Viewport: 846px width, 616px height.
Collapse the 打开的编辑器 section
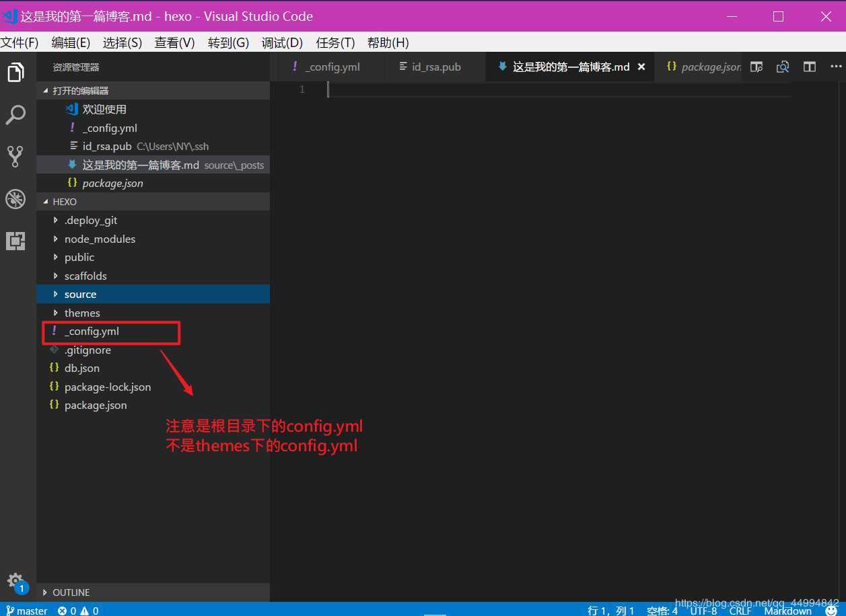(153, 90)
